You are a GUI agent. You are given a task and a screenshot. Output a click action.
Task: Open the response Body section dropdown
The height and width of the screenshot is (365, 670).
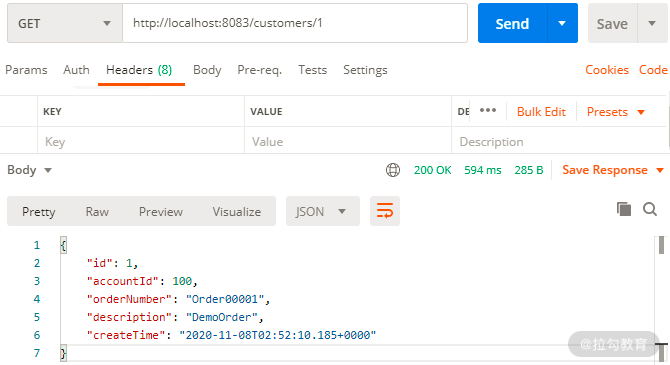[29, 170]
